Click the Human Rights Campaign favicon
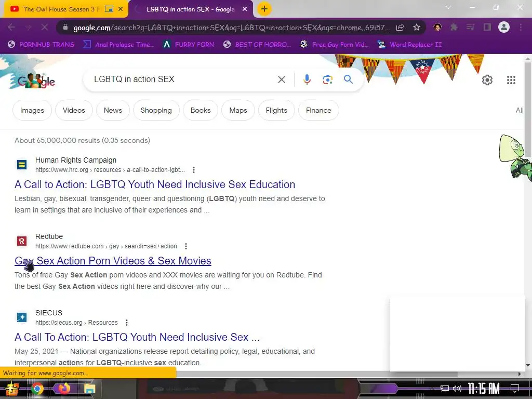532x399 pixels. pos(22,165)
